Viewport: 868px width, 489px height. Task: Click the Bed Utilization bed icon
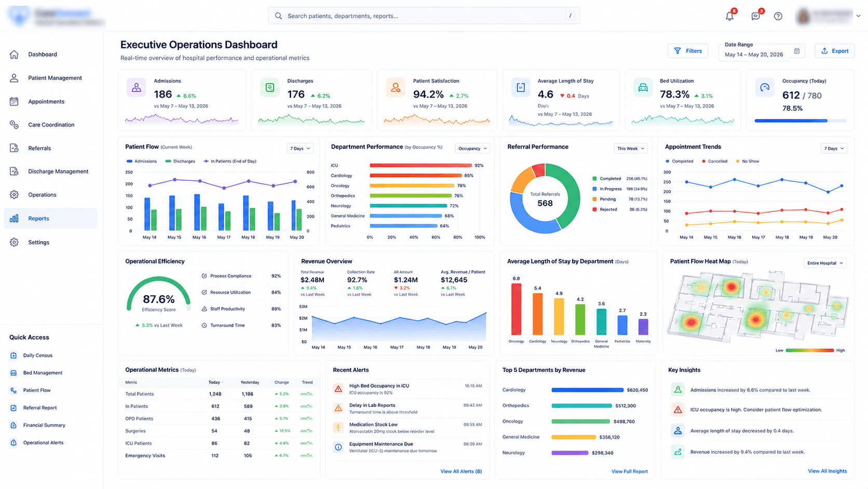[x=643, y=88]
